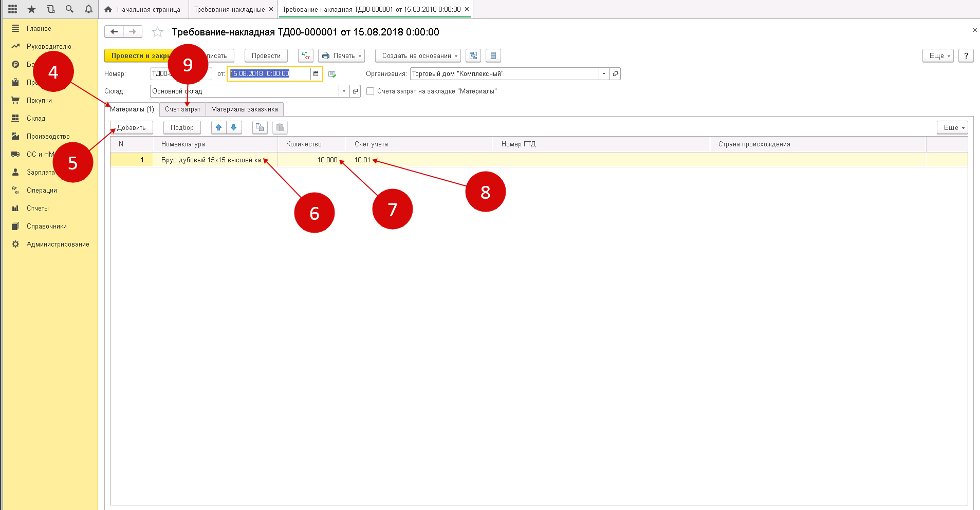The height and width of the screenshot is (510, 980).
Task: Go back with the left arrow button
Action: tap(114, 32)
